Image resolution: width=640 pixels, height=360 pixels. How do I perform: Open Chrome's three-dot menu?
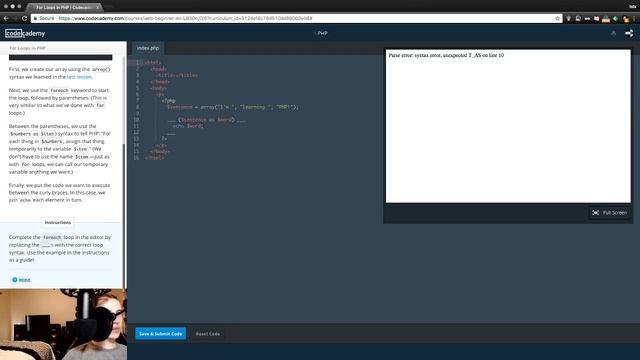pyautogui.click(x=635, y=18)
